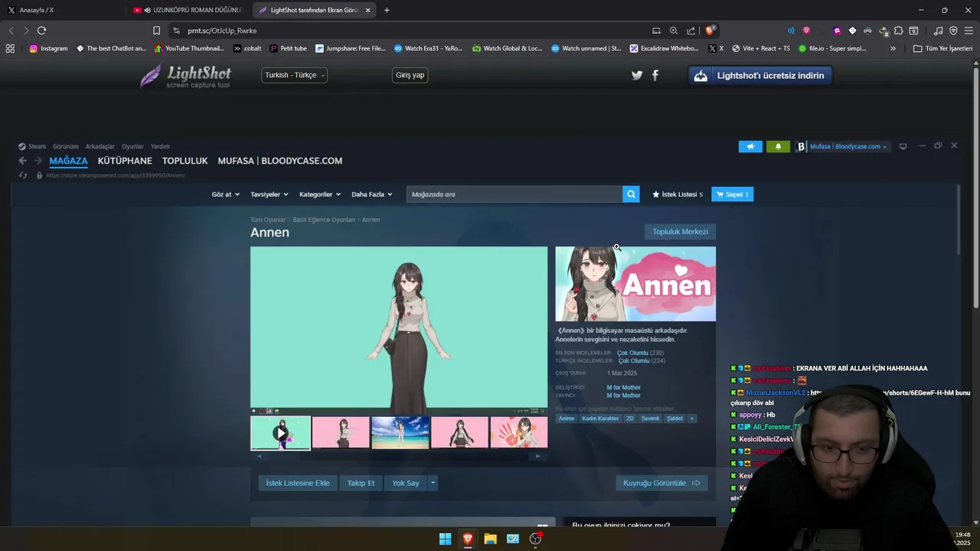Click the bookmark icon in address bar
980x551 pixels.
click(x=156, y=31)
